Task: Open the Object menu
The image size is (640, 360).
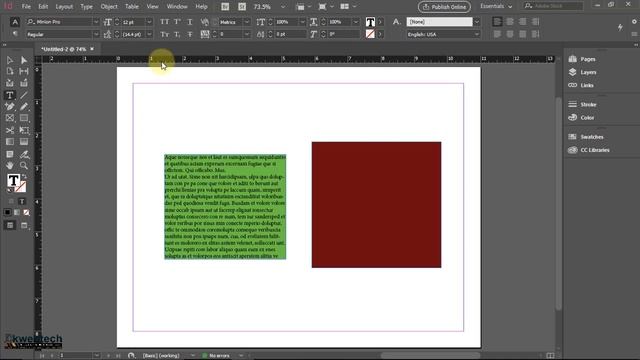Action: click(x=109, y=7)
